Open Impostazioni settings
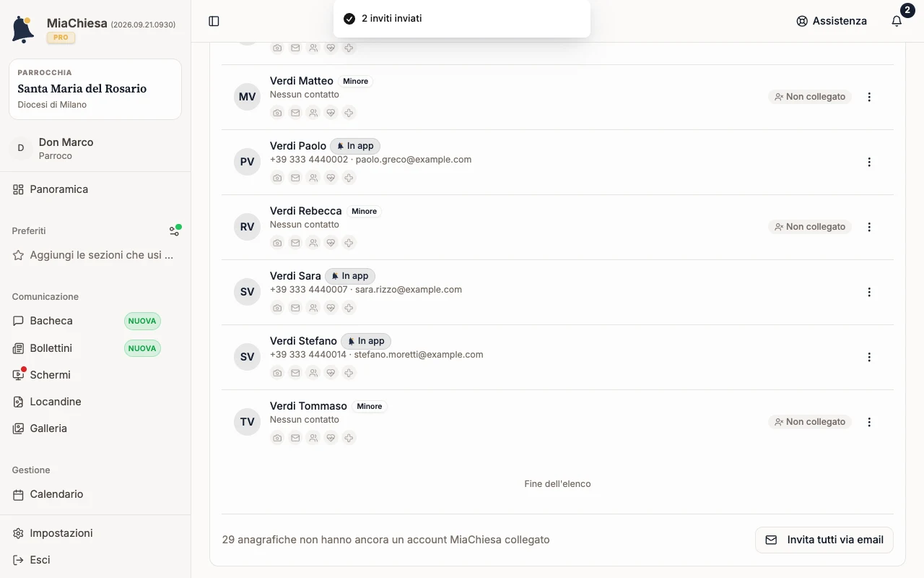The image size is (924, 578). tap(95, 533)
